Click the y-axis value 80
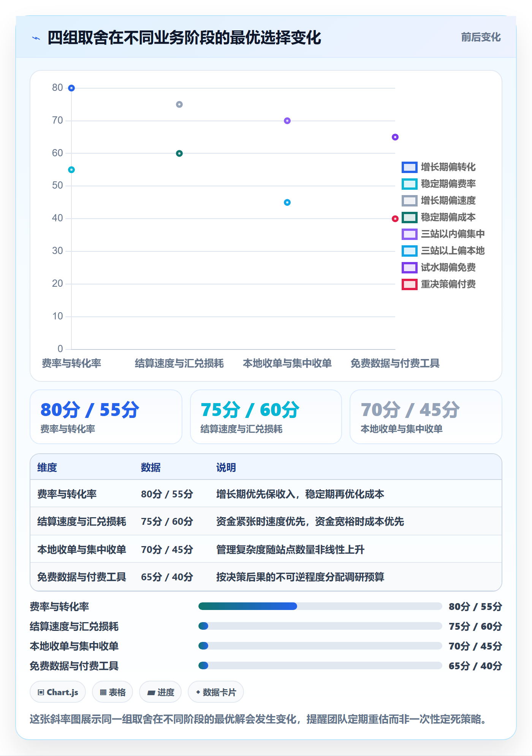 [x=57, y=88]
